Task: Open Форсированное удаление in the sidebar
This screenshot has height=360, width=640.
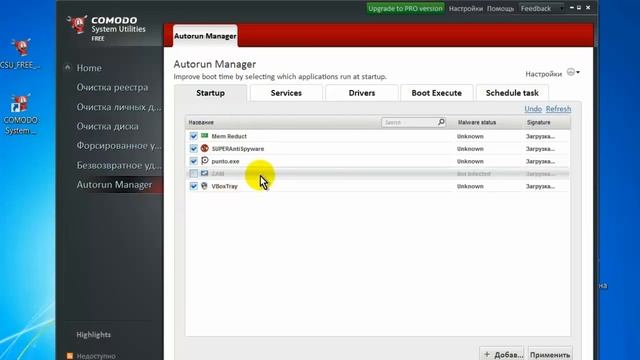Action: point(119,146)
